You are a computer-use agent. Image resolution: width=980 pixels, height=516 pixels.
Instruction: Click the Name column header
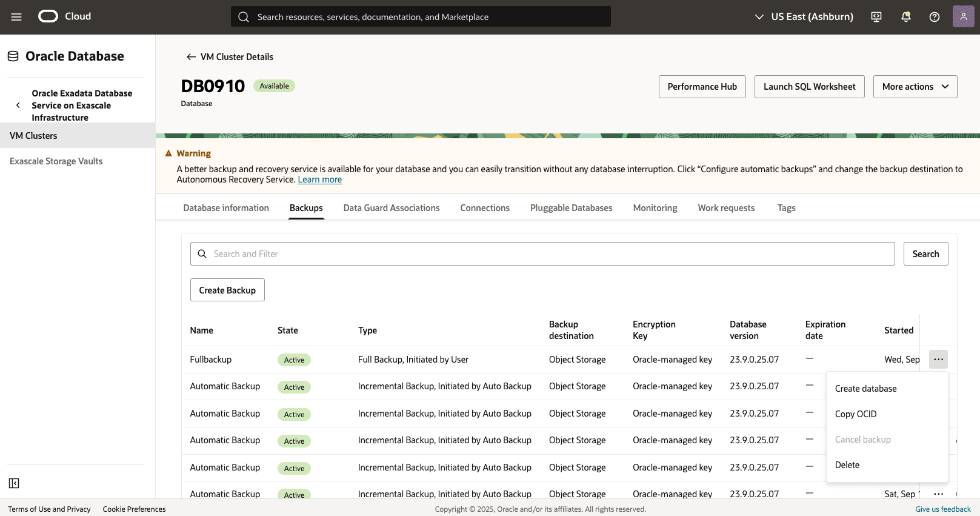tap(202, 330)
